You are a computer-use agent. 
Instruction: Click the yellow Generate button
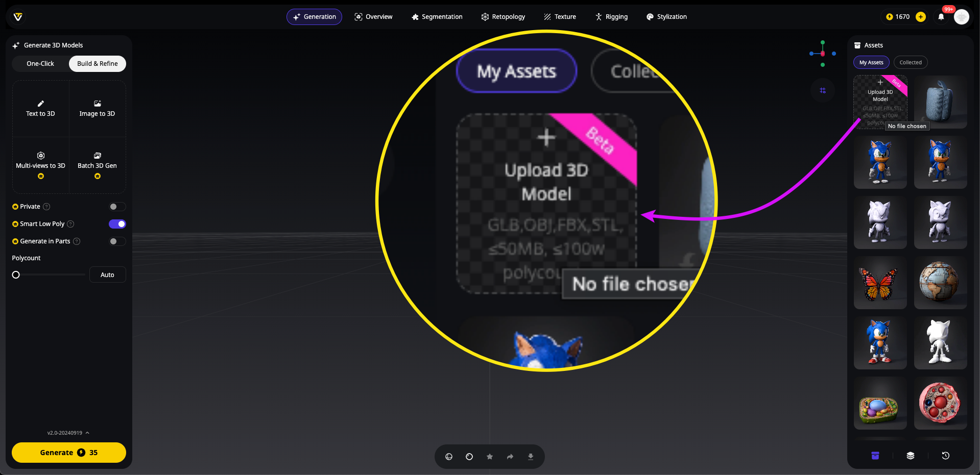(x=69, y=453)
